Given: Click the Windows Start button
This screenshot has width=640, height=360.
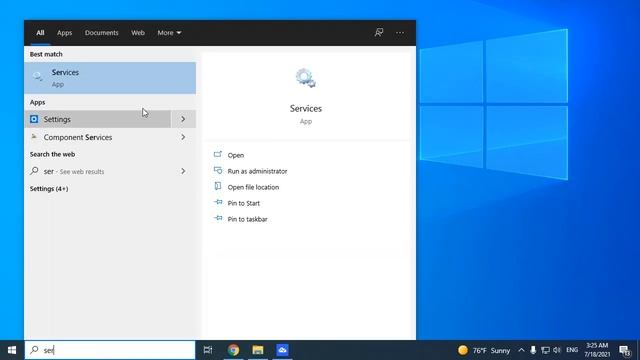Looking at the screenshot, I should [12, 350].
